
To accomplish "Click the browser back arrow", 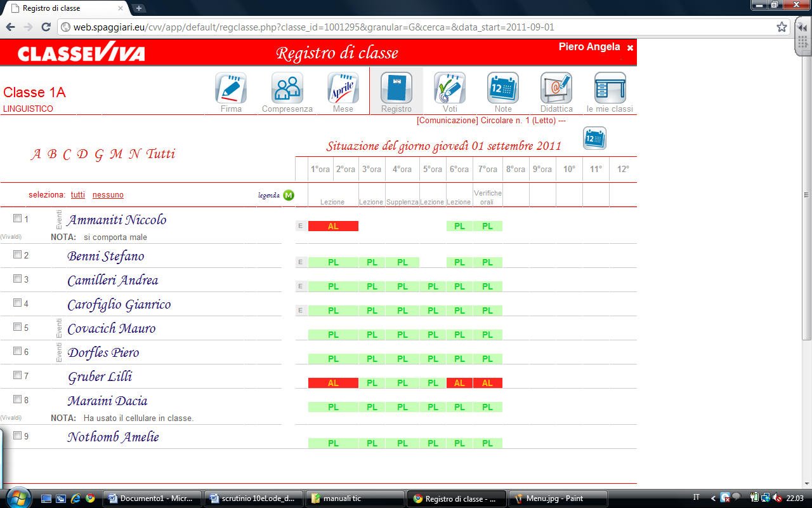I will click(10, 27).
